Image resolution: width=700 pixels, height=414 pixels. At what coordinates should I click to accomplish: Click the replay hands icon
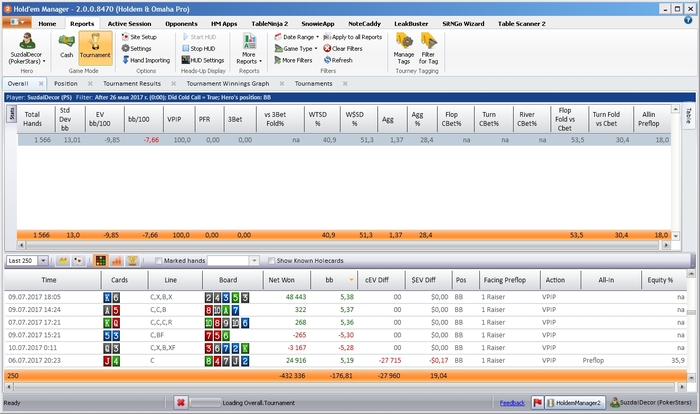click(63, 260)
